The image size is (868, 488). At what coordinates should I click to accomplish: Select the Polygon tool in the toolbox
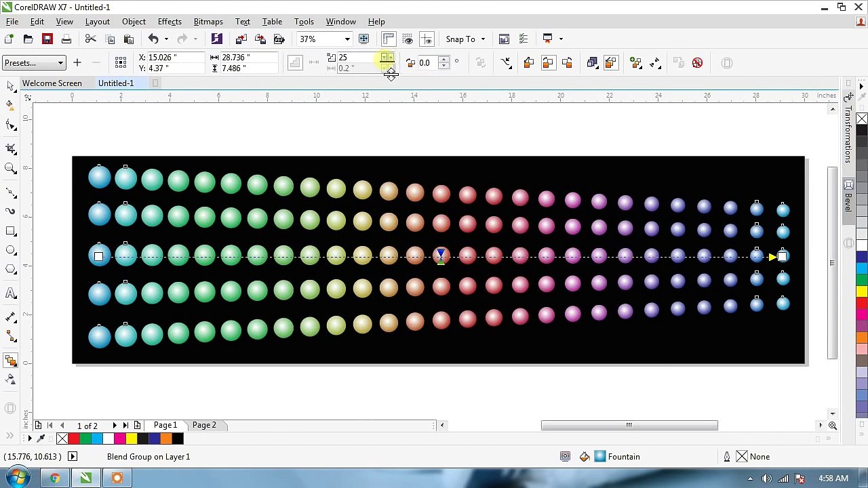[x=10, y=270]
